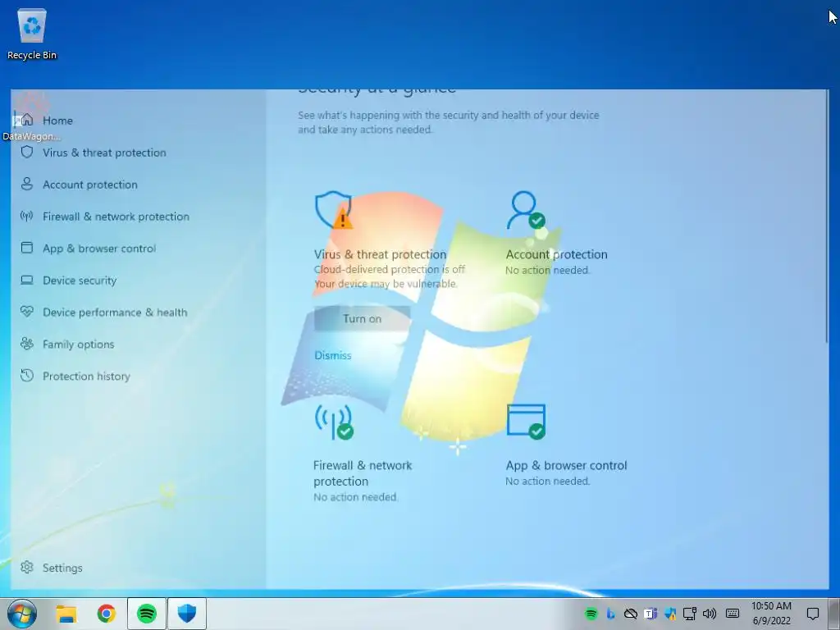Open Microsoft Teams tray icon

click(651, 614)
